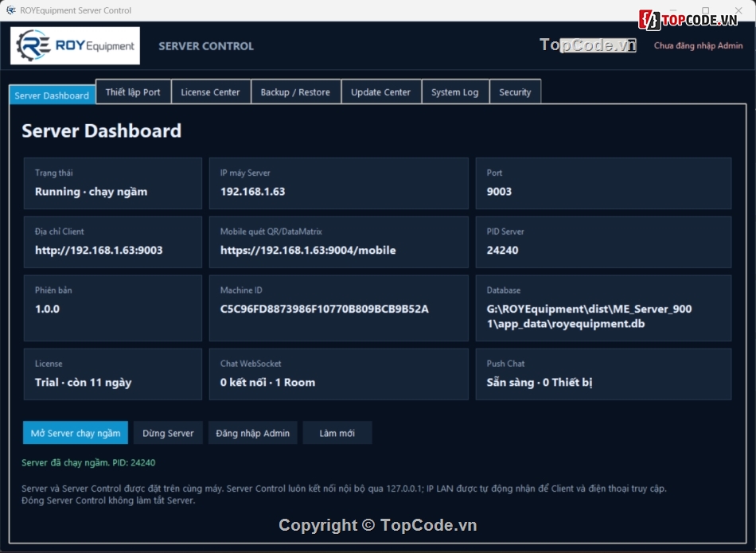Open the License Center tab
The width and height of the screenshot is (756, 553).
[x=210, y=92]
